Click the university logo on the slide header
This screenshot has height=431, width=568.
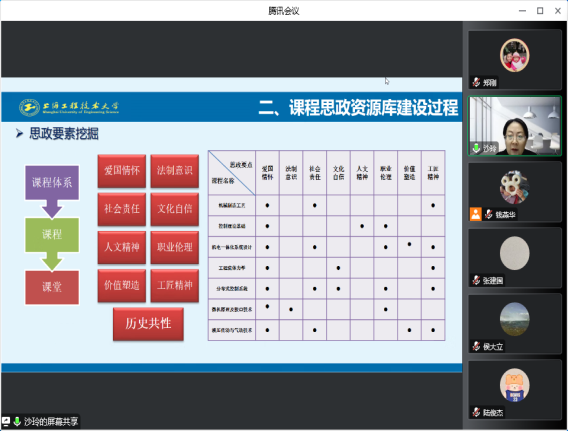(29, 108)
